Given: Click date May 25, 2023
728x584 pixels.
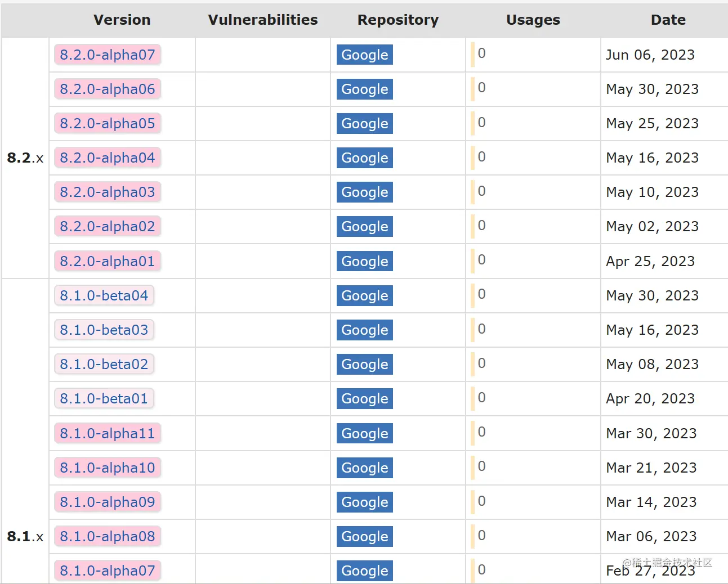Looking at the screenshot, I should (x=653, y=123).
